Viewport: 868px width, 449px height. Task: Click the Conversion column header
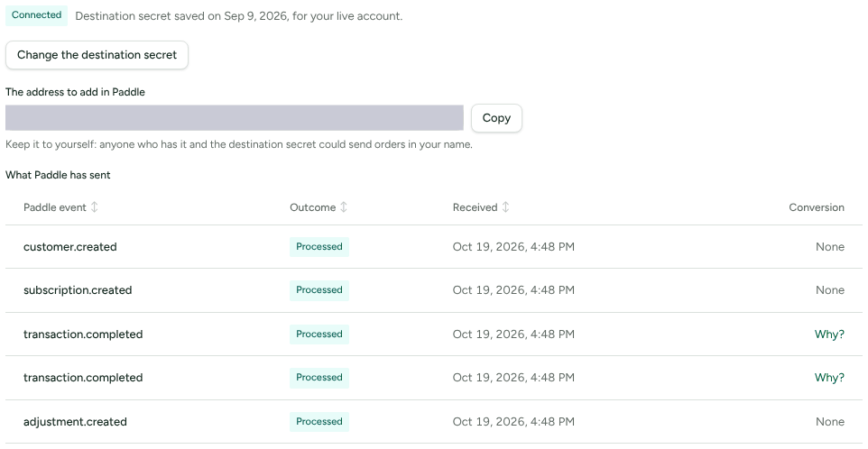(817, 207)
